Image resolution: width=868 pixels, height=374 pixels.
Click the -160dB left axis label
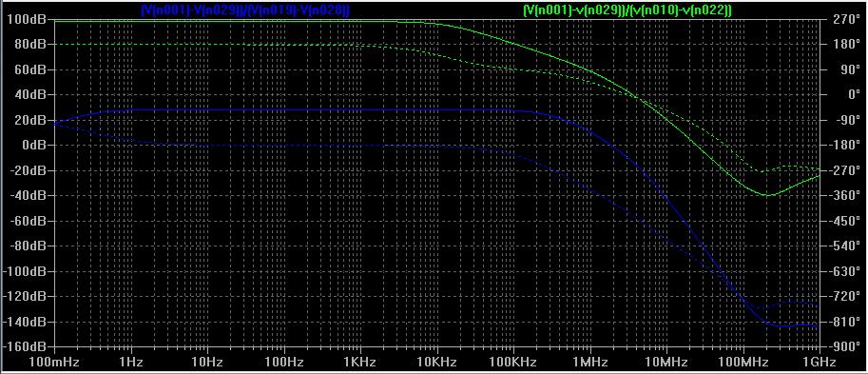pyautogui.click(x=24, y=346)
